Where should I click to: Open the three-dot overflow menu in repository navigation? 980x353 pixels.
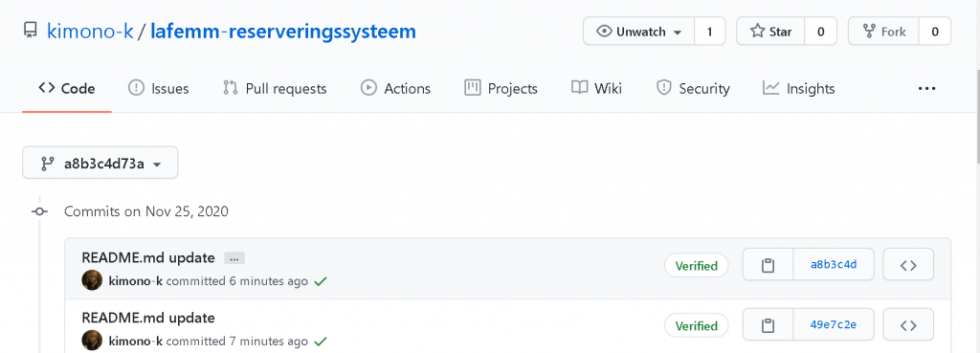[x=926, y=89]
